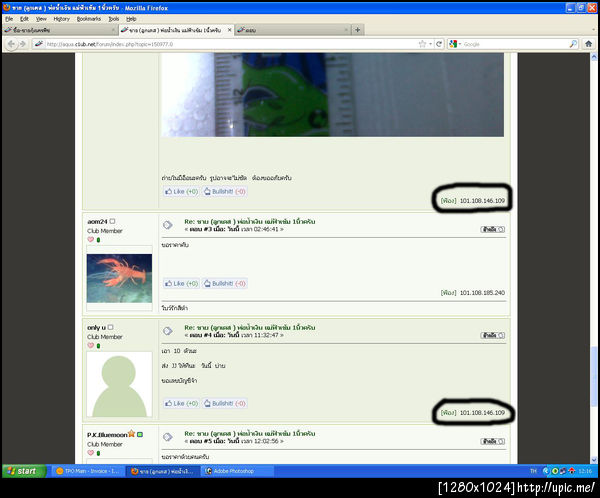The width and height of the screenshot is (600, 498).
Task: Like the first post with ruler photo
Action: tap(181, 191)
